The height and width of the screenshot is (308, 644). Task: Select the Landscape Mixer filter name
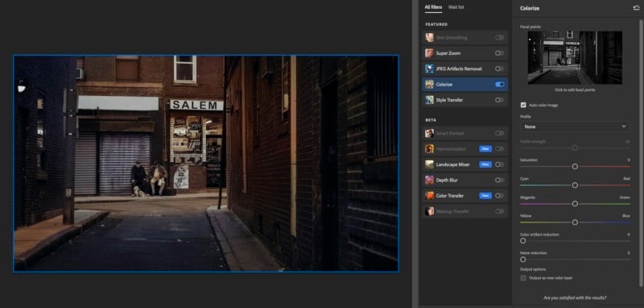point(452,164)
